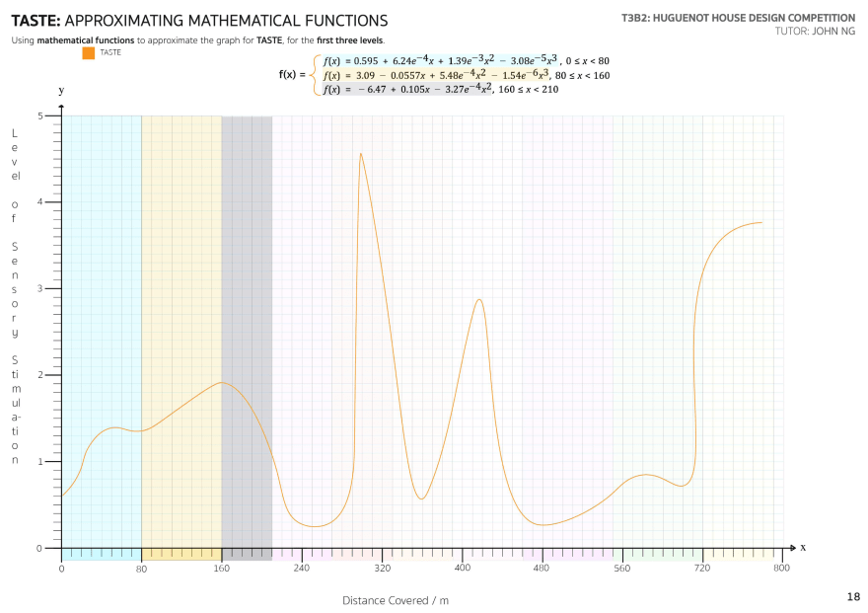Click the x-axis tick label 240
Screen dimensions: 868x613
302,569
